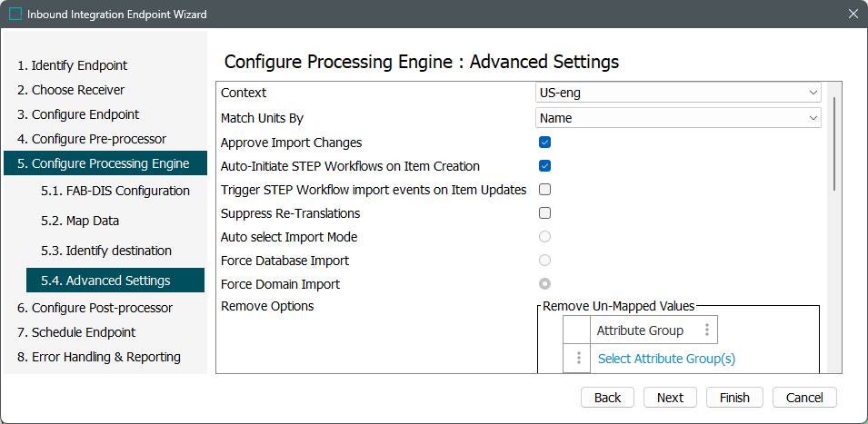
Task: Click the Select Attribute Group(s) link
Action: point(666,359)
